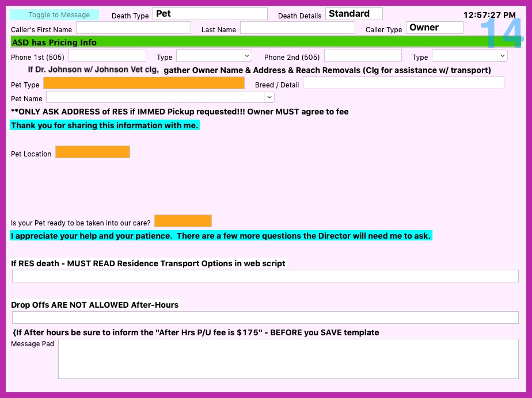Click the gather Owner Name & Address instruction
532x398 pixels.
tap(327, 71)
